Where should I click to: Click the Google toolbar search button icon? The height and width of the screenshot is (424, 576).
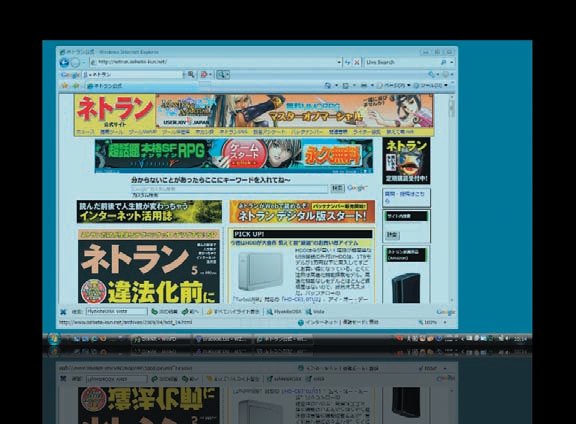click(x=191, y=75)
